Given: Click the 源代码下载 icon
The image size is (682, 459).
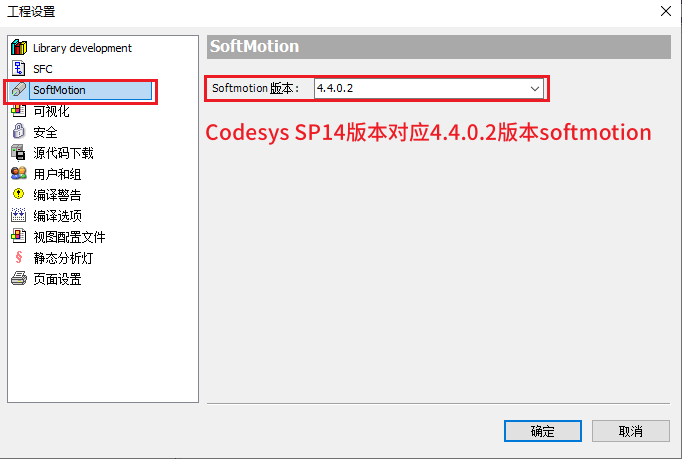Looking at the screenshot, I should tap(18, 153).
